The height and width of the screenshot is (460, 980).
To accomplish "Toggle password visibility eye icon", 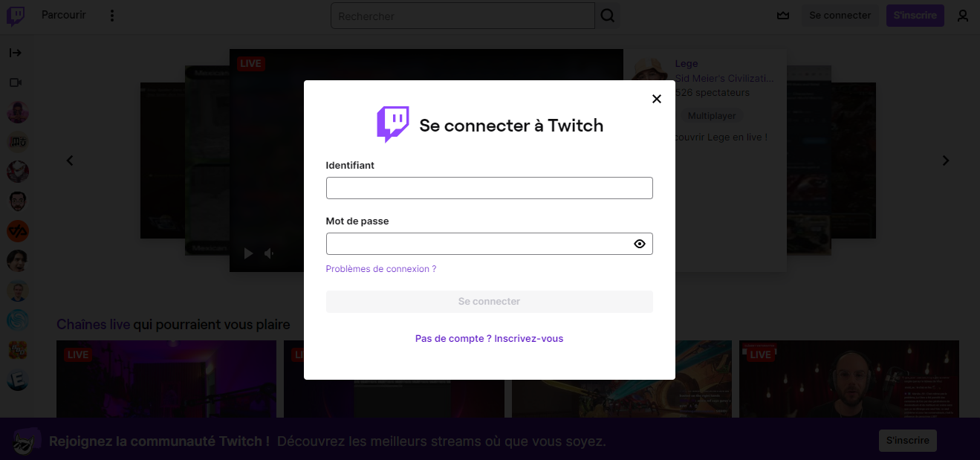I will click(640, 244).
